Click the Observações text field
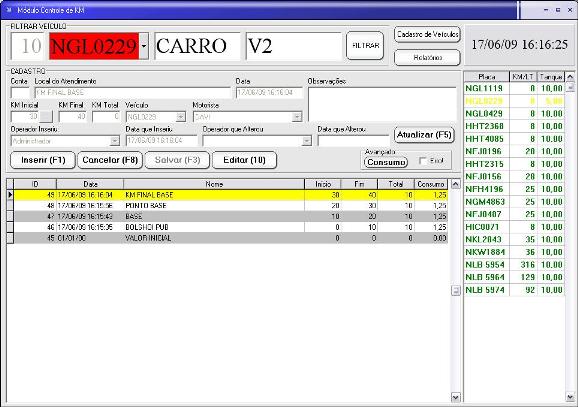This screenshot has height=407, width=578. pyautogui.click(x=382, y=104)
